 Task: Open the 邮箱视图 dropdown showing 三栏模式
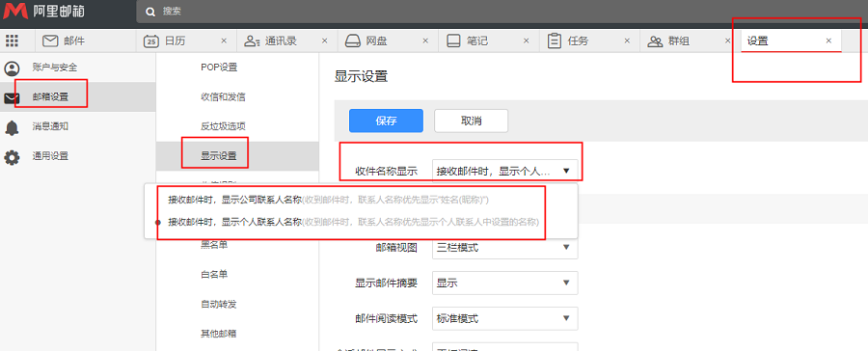coord(504,248)
